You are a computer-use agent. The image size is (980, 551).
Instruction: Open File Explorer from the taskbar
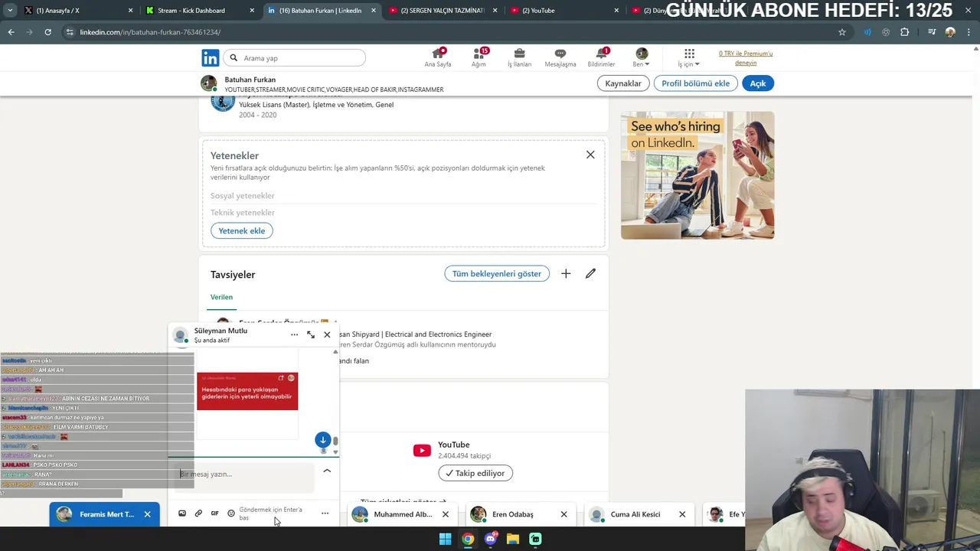tap(513, 539)
